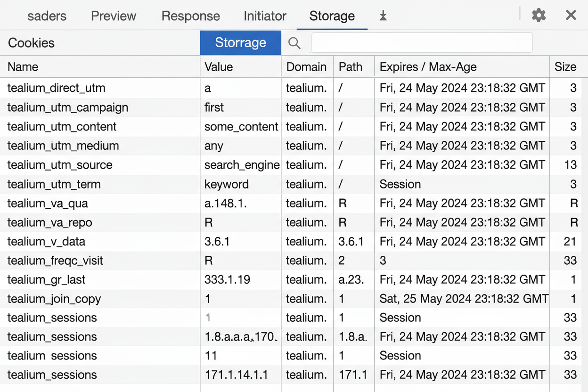588x392 pixels.
Task: Select the tealium_direct_utm cookie row
Action: point(57,88)
